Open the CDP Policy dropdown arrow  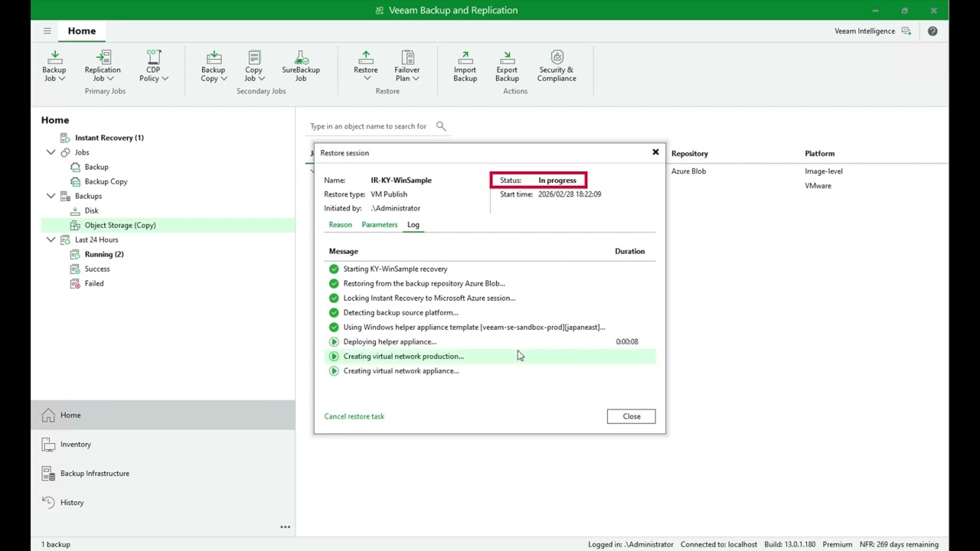(165, 79)
